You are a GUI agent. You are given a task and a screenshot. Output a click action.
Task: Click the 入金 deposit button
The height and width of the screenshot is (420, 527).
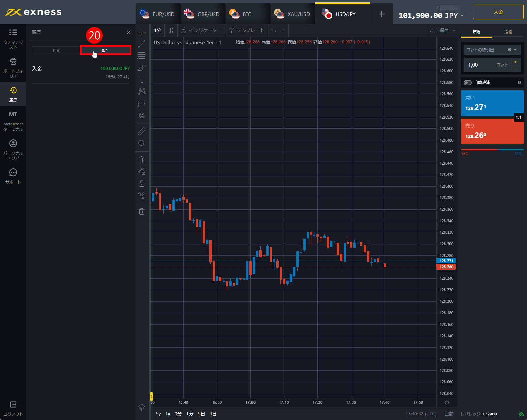498,12
